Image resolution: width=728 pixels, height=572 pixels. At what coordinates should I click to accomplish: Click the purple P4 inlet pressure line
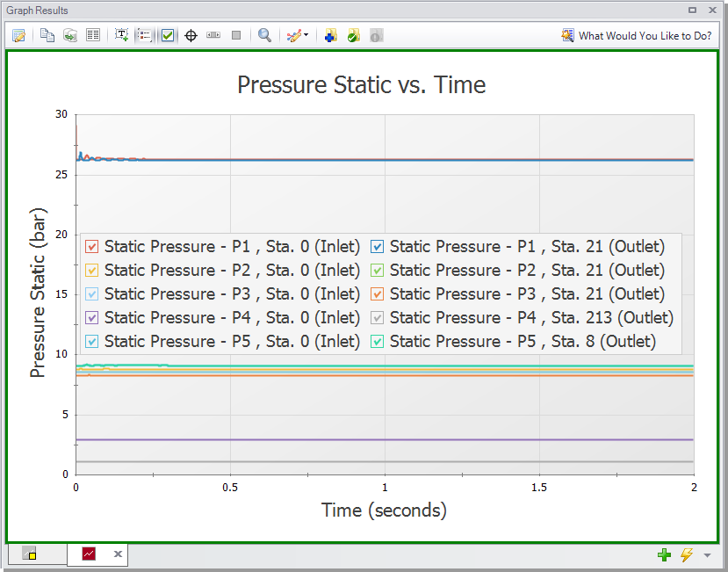pyautogui.click(x=385, y=439)
